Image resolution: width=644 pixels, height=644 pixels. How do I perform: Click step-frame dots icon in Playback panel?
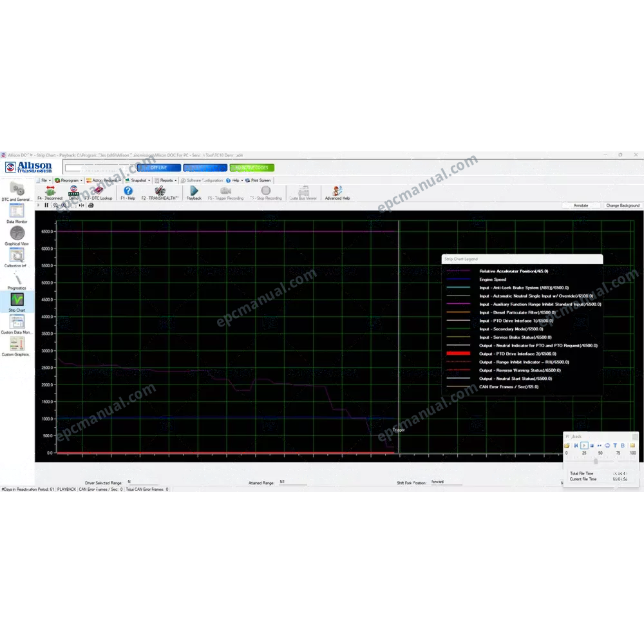click(x=599, y=446)
